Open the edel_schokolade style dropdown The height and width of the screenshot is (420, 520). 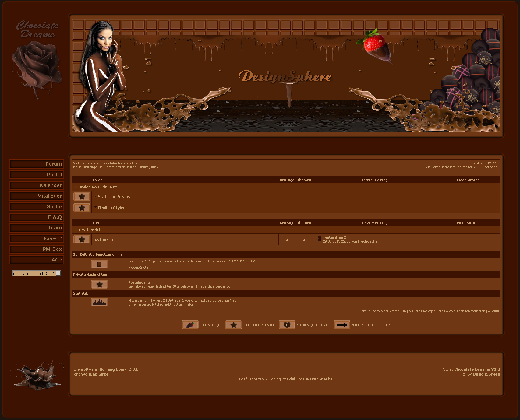(x=37, y=273)
